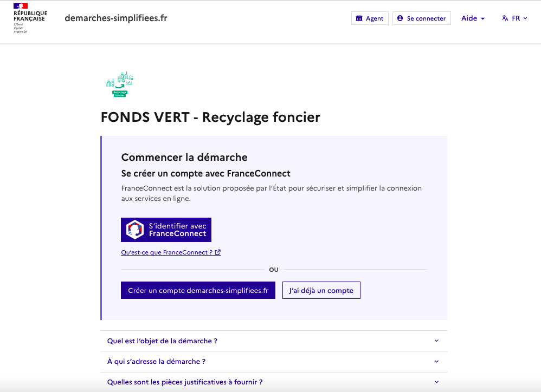The image size is (541, 392).
Task: Click the user account icon in Se connecter
Action: coord(400,18)
